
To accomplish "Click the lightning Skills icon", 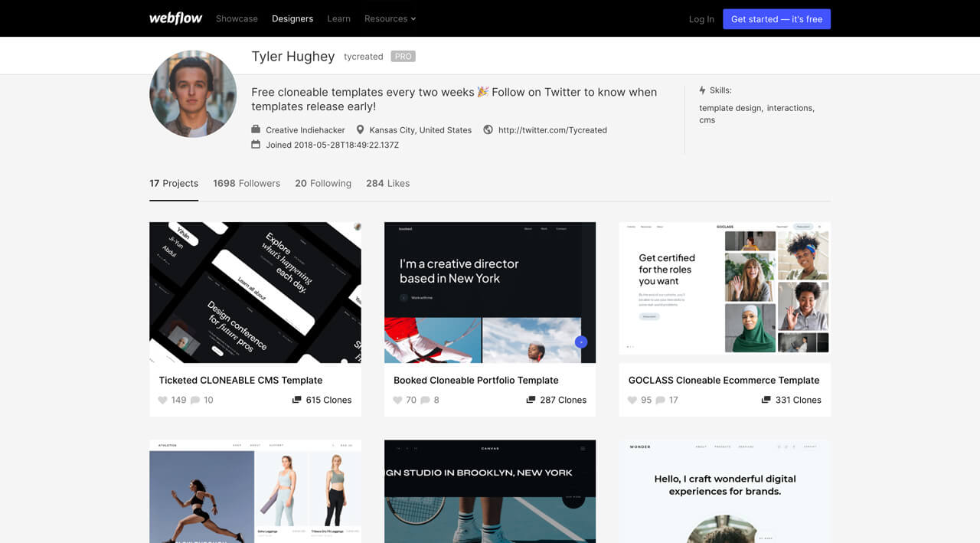I will 702,90.
